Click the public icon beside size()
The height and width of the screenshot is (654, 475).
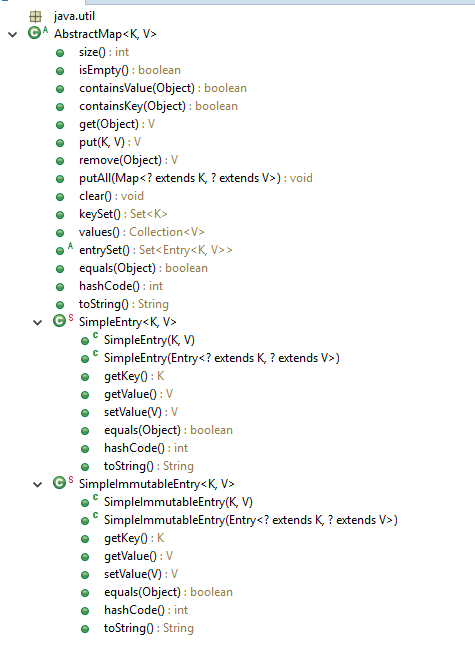coord(60,53)
